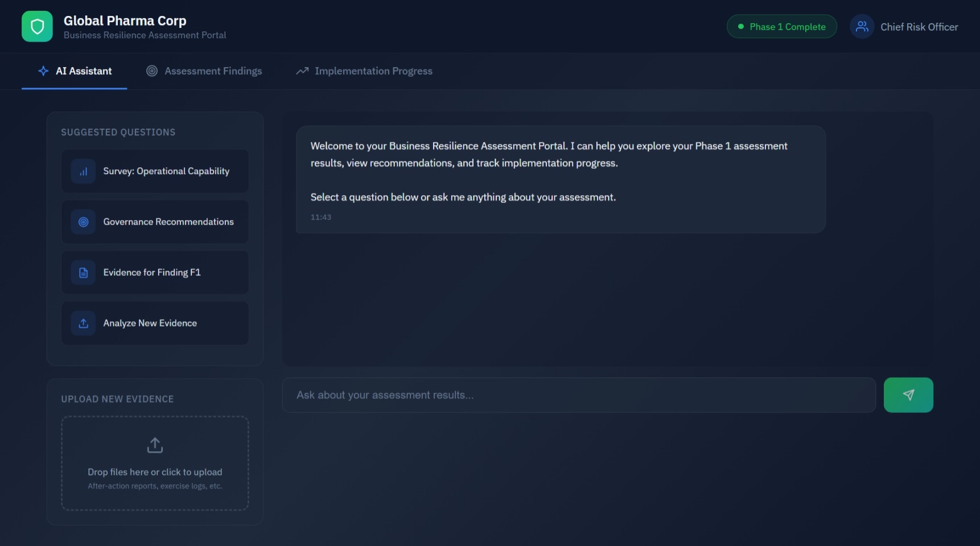The height and width of the screenshot is (546, 980).
Task: Click the target icon next to Governance Recommendations
Action: [83, 222]
